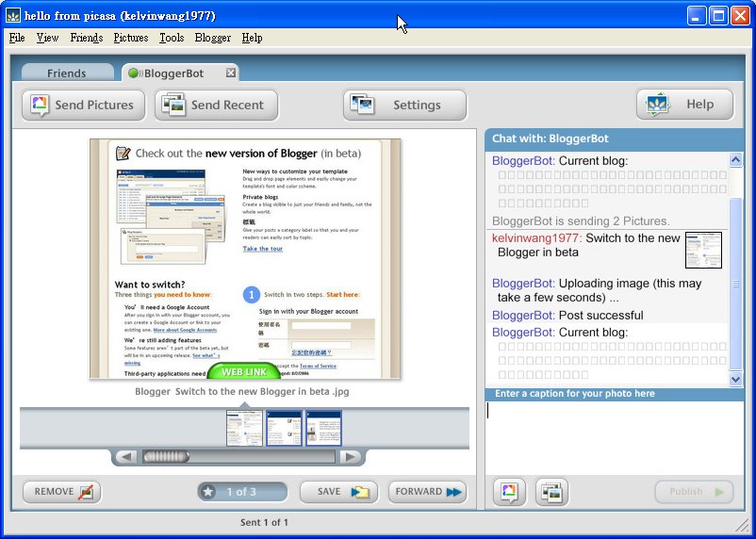
Task: Click the filmstrip right scroll arrow
Action: [x=351, y=456]
